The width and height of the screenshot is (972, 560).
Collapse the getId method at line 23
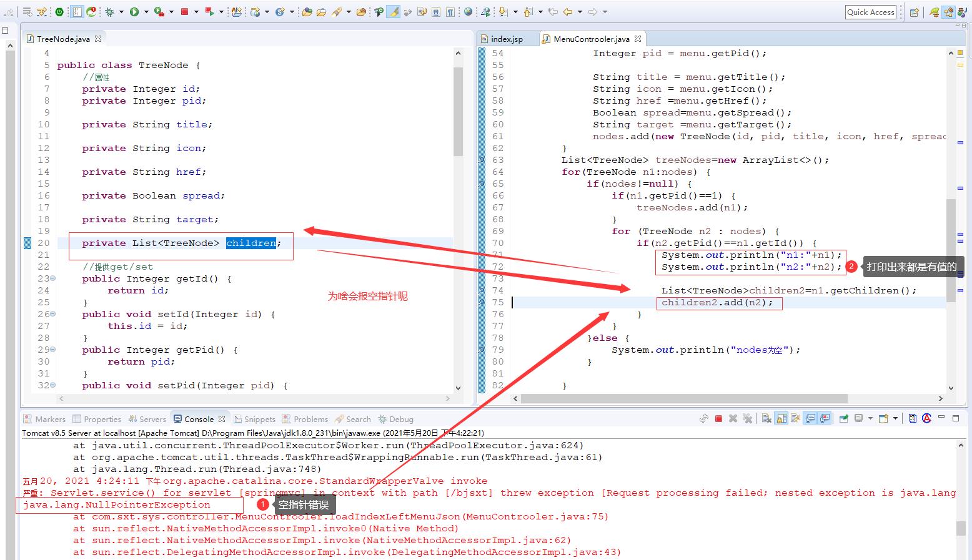point(52,278)
